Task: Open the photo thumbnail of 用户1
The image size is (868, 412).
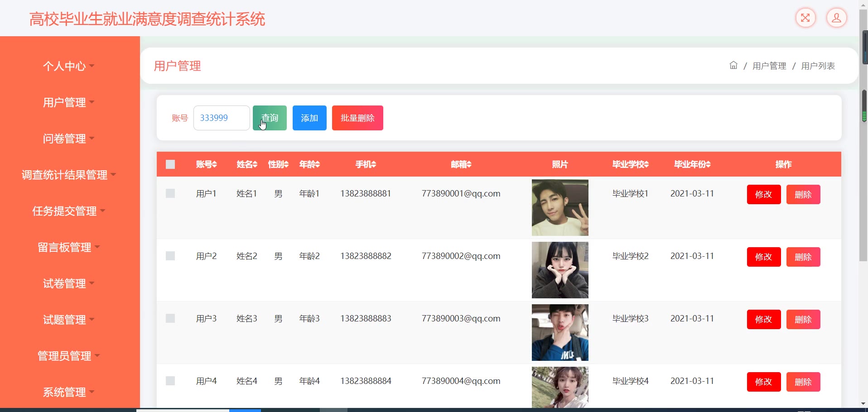Action: (x=560, y=207)
